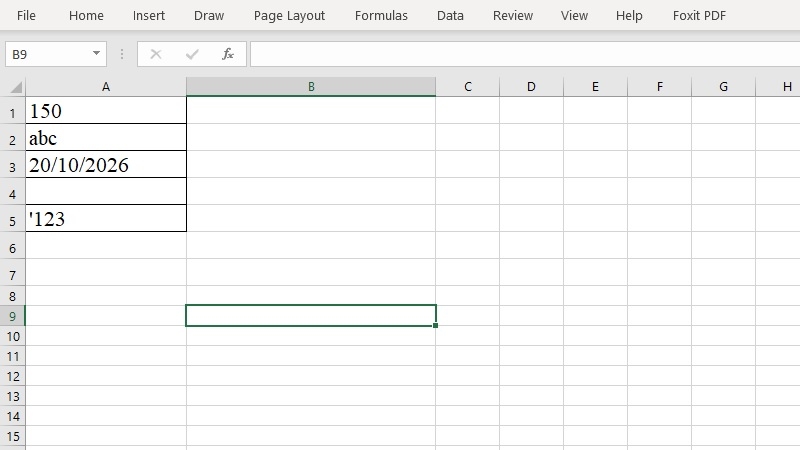Click inside the formula bar input
This screenshot has width=800, height=450.
(x=525, y=54)
